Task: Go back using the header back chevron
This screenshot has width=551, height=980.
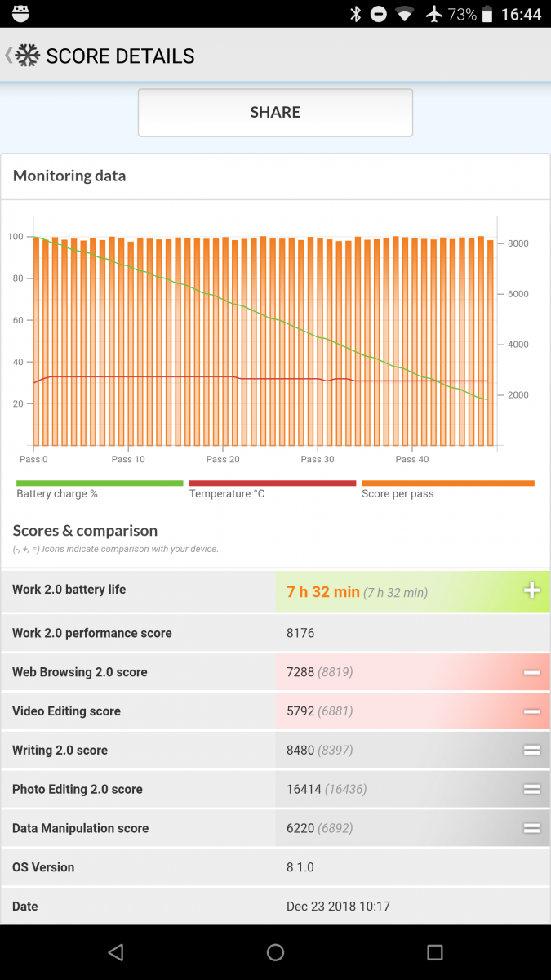Action: pos(8,56)
